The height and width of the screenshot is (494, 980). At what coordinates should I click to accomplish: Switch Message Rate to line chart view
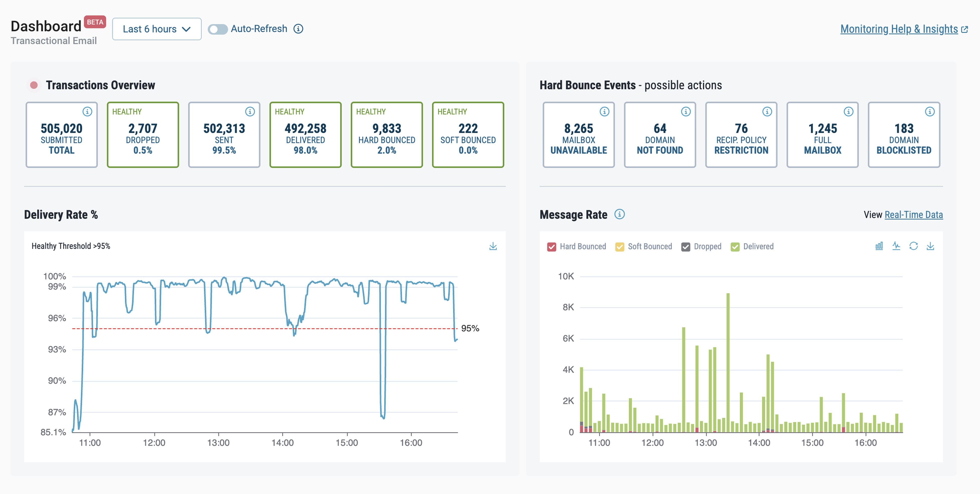pos(896,246)
